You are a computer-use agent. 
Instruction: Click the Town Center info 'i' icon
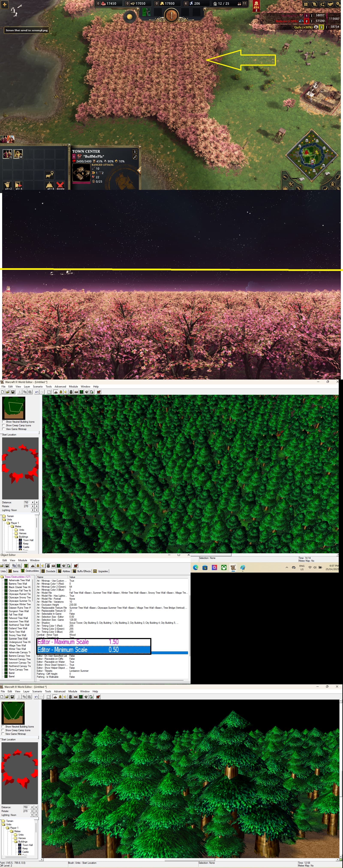pos(135,152)
